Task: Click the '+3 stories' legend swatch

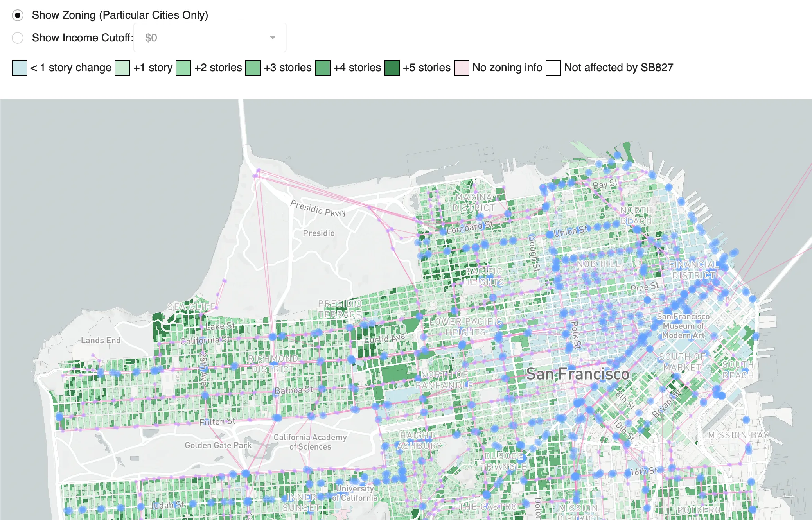Action: tap(253, 68)
